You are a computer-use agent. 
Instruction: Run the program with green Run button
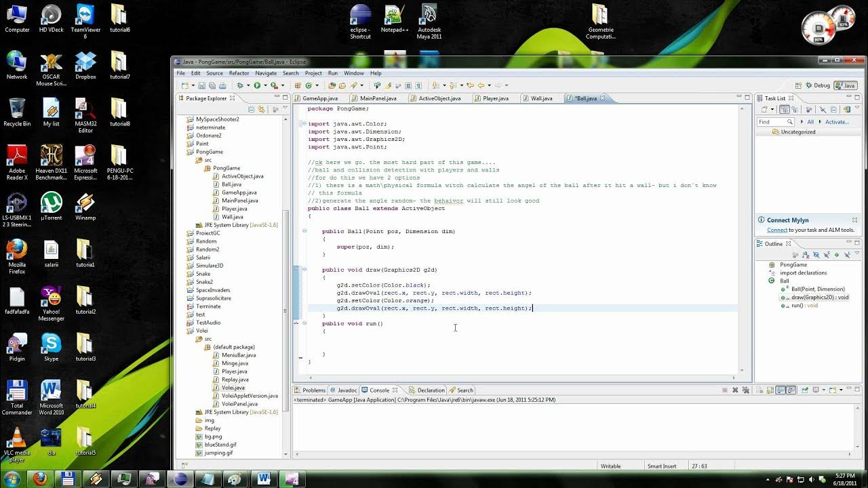(257, 85)
